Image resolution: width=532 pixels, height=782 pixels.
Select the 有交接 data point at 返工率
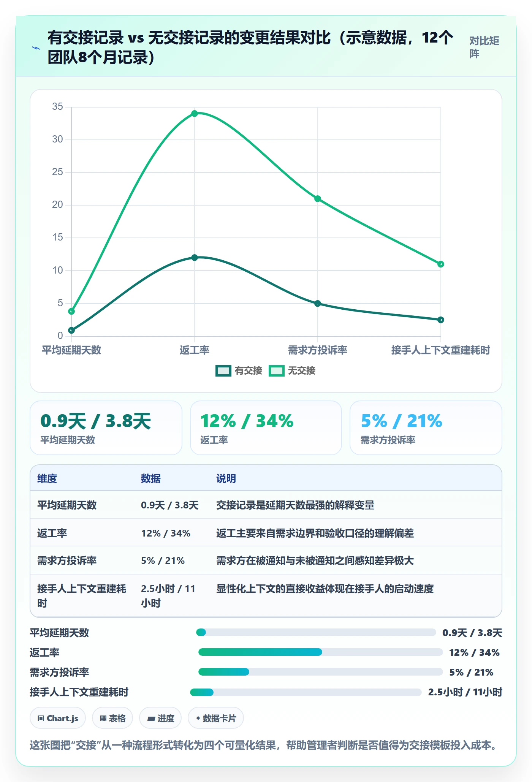(195, 258)
